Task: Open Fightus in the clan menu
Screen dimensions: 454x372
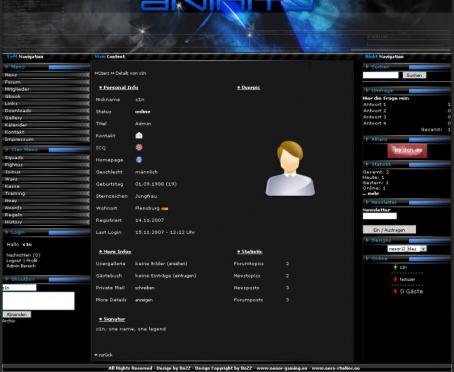Action: point(46,165)
